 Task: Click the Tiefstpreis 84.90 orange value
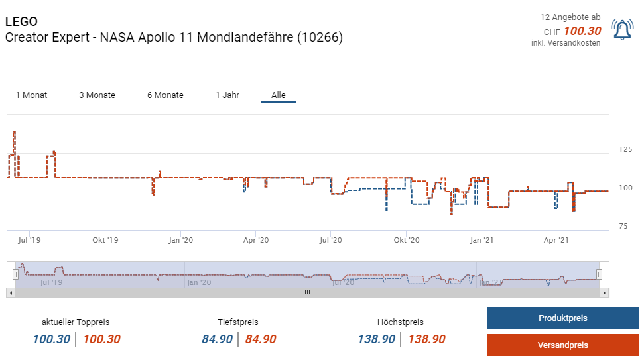click(260, 339)
